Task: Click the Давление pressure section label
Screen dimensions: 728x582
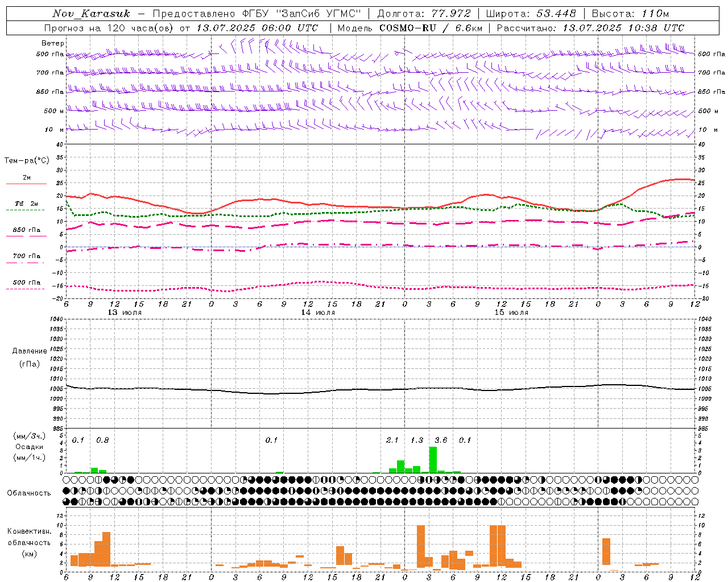Action: click(x=30, y=351)
